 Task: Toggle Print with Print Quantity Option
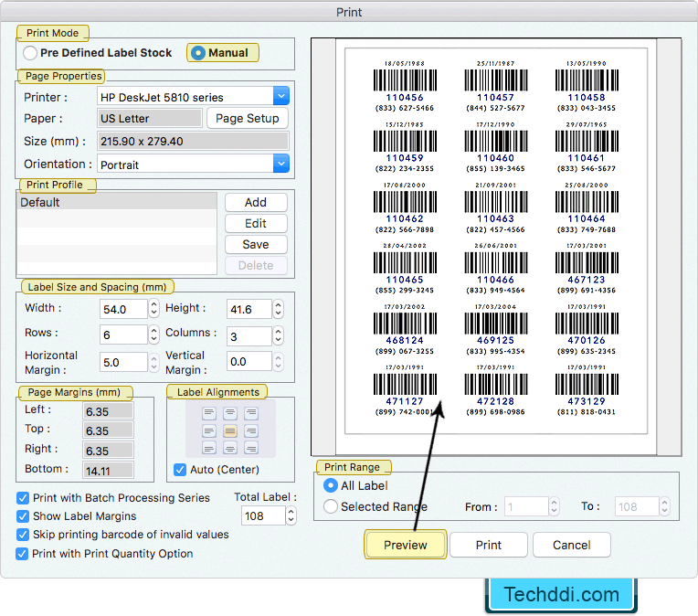[21, 554]
